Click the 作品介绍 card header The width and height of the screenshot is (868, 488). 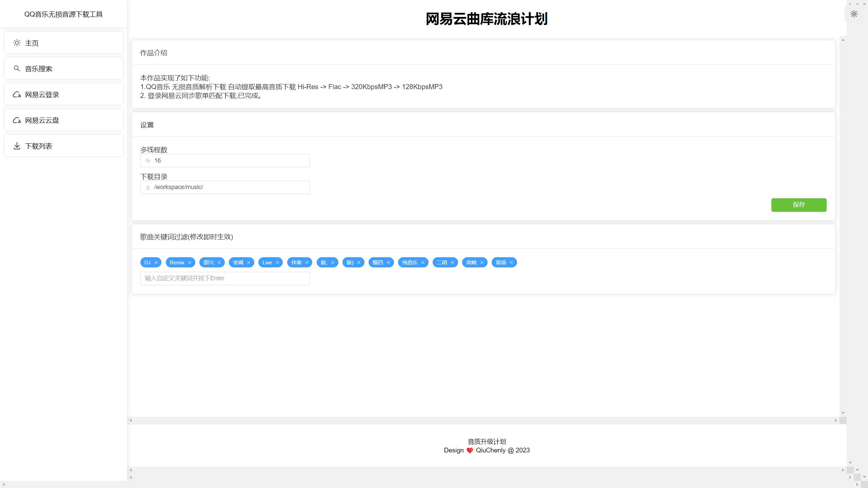pos(483,53)
